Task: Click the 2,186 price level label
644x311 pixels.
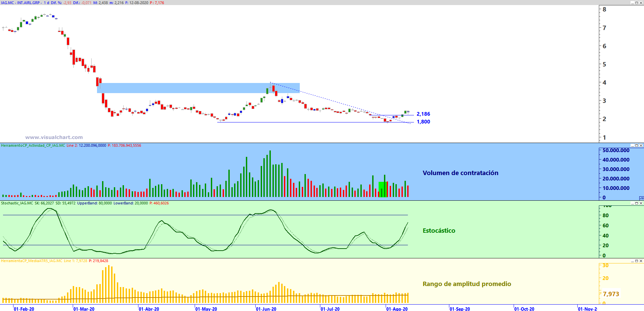Action: pyautogui.click(x=423, y=114)
